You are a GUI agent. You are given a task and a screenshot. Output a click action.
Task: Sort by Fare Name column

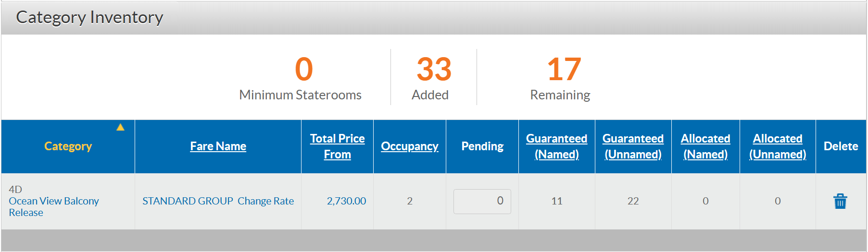[218, 146]
